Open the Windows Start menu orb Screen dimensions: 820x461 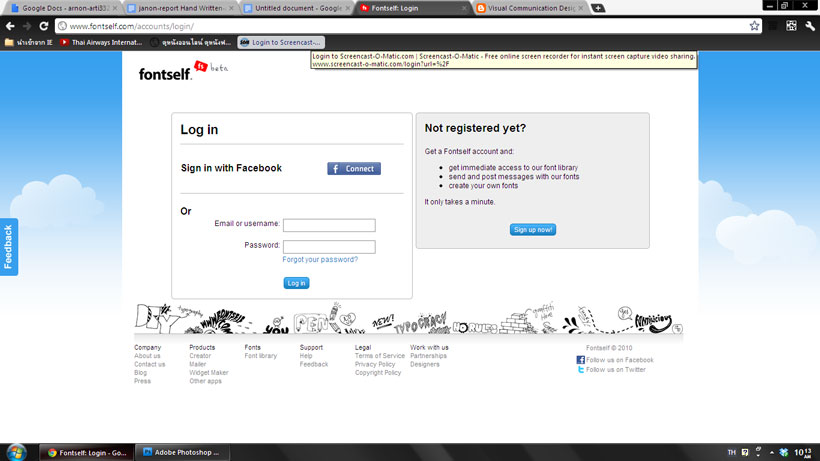(x=16, y=452)
